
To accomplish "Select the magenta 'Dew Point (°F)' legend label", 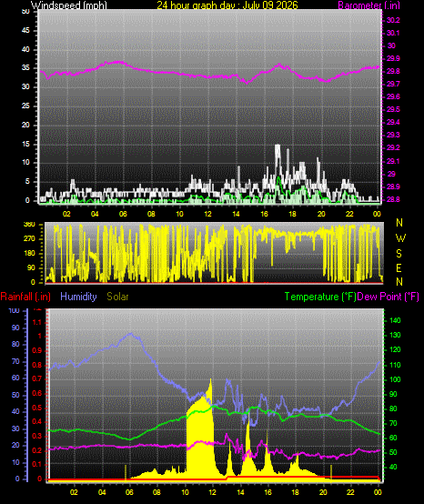I will tap(388, 297).
